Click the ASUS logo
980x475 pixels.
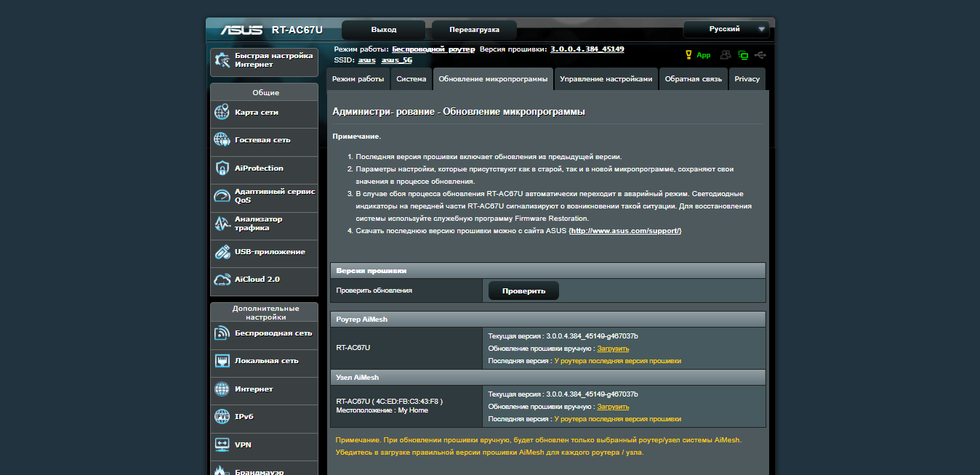click(x=243, y=30)
